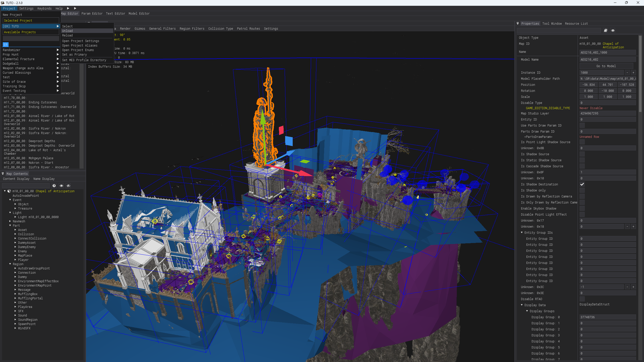644x362 pixels.
Task: Open the Dodgeball project submenu
Action: pos(31,64)
